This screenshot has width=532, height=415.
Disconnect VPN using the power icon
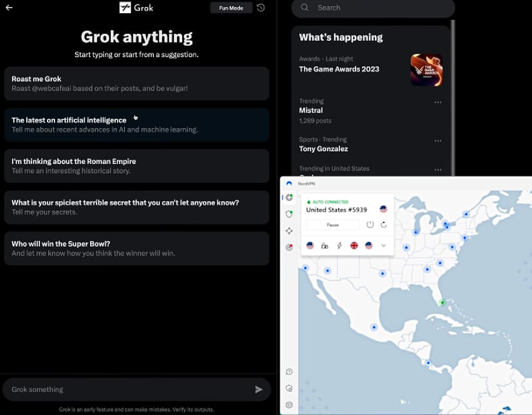(370, 225)
